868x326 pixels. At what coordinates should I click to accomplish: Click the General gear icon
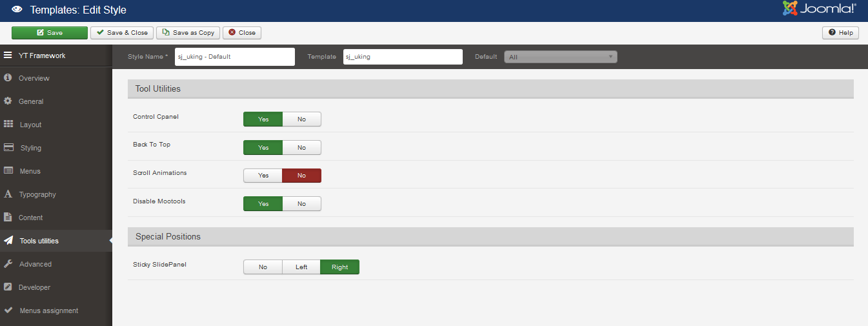[x=8, y=101]
